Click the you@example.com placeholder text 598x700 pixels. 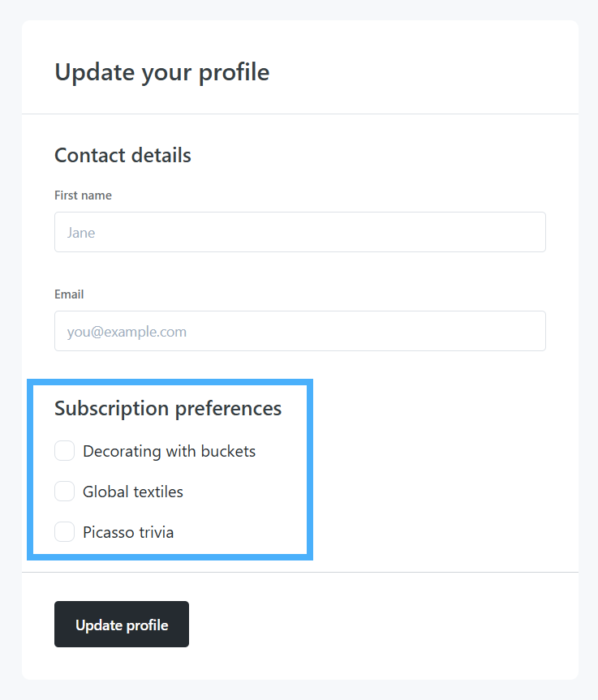pyautogui.click(x=127, y=332)
